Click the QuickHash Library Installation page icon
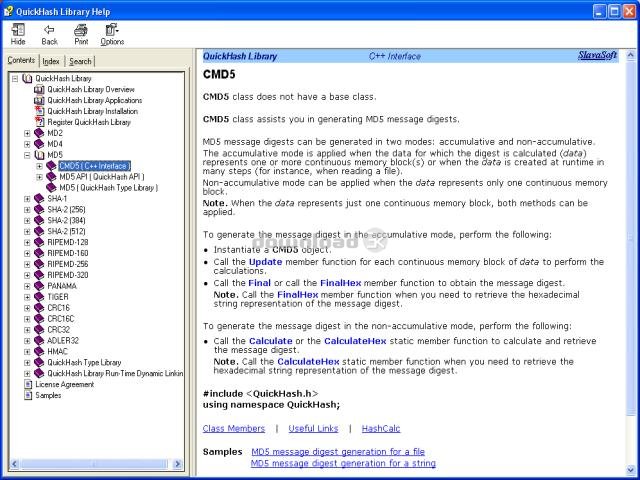Image resolution: width=640 pixels, height=480 pixels. click(39, 111)
